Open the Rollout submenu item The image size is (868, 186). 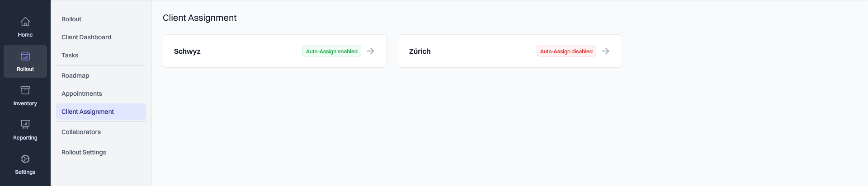(x=71, y=19)
